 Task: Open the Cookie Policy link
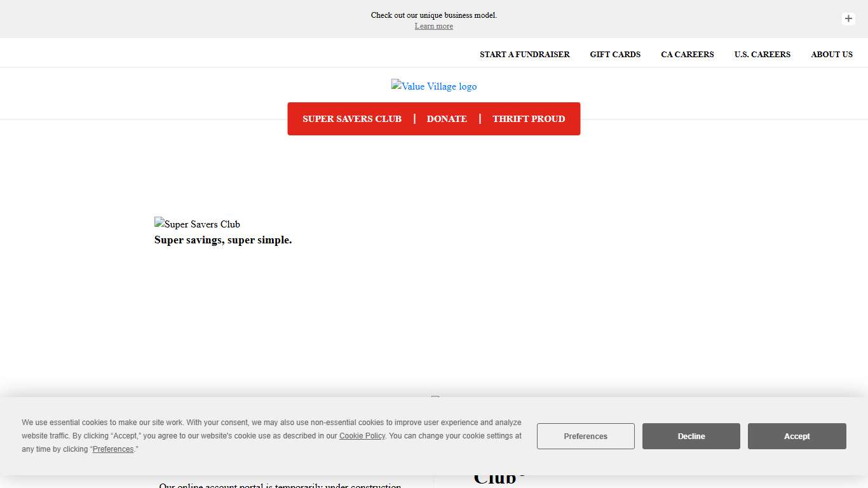point(362,436)
